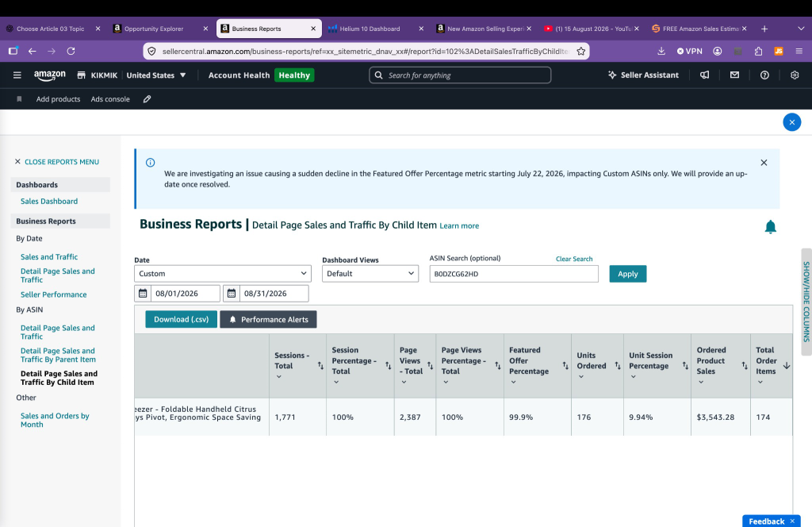Switch to the Opportunity Explorer tab
Image resolution: width=812 pixels, height=527 pixels.
154,29
